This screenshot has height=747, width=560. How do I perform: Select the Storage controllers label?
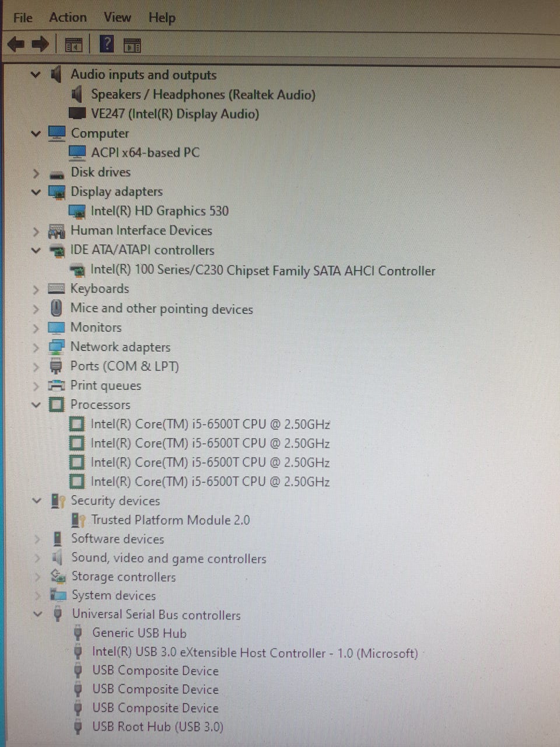124,577
